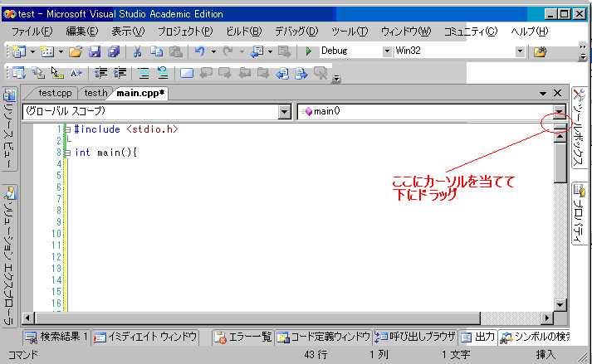The image size is (592, 364).
Task: Click the increase indent icon
Action: [119, 73]
